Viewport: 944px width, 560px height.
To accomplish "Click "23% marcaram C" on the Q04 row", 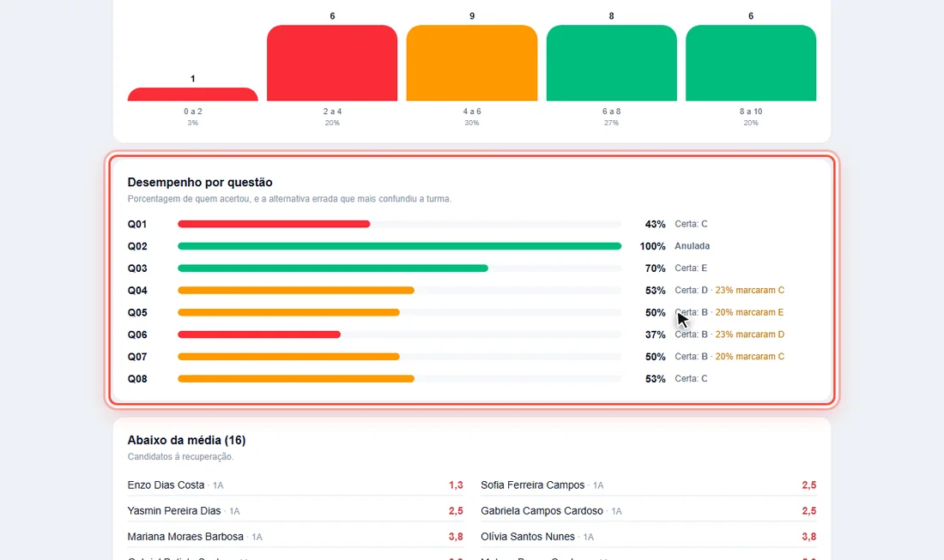I will tap(749, 290).
